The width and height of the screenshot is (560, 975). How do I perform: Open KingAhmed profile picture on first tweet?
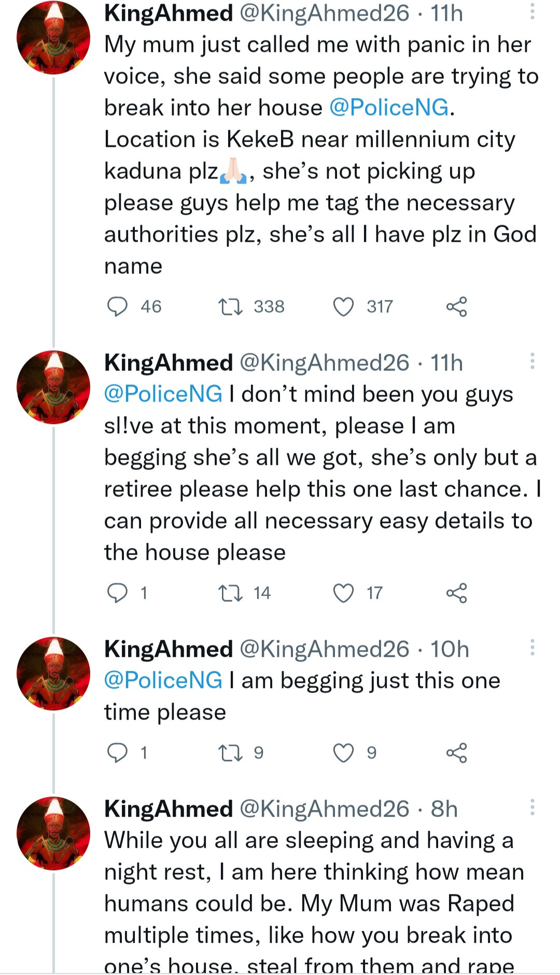53,37
